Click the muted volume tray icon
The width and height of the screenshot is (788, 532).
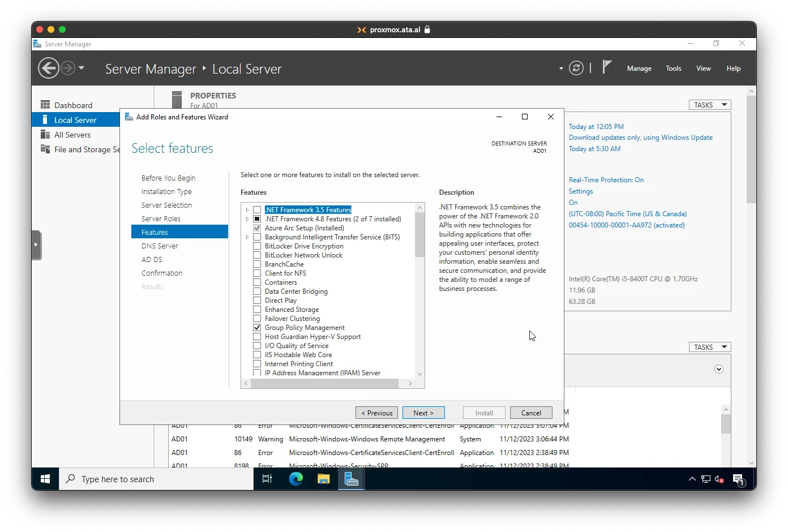click(x=720, y=479)
